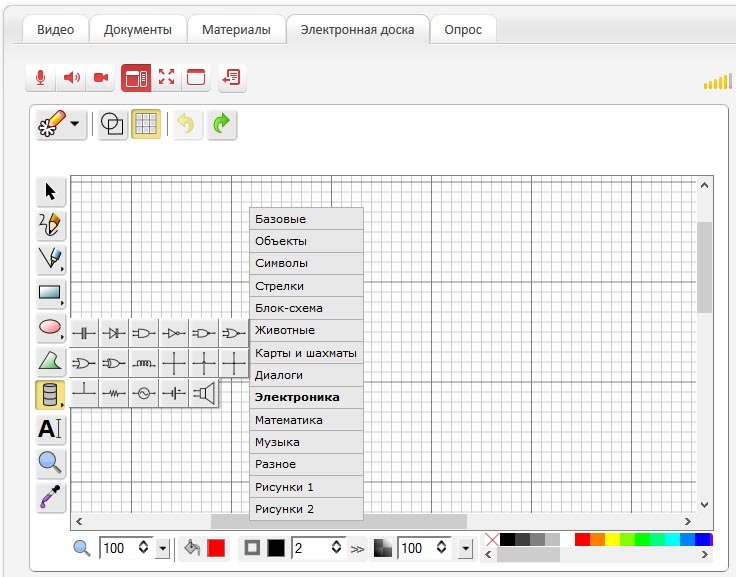Screen dimensions: 736x577
Task: Select the magnifier zoom tool
Action: (50, 462)
